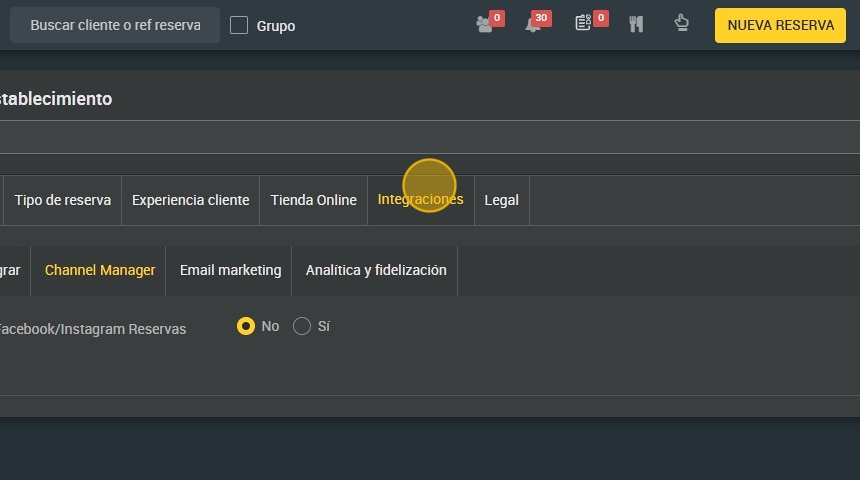
Task: Select No for Facebook/Instagram Reservas
Action: pyautogui.click(x=246, y=326)
